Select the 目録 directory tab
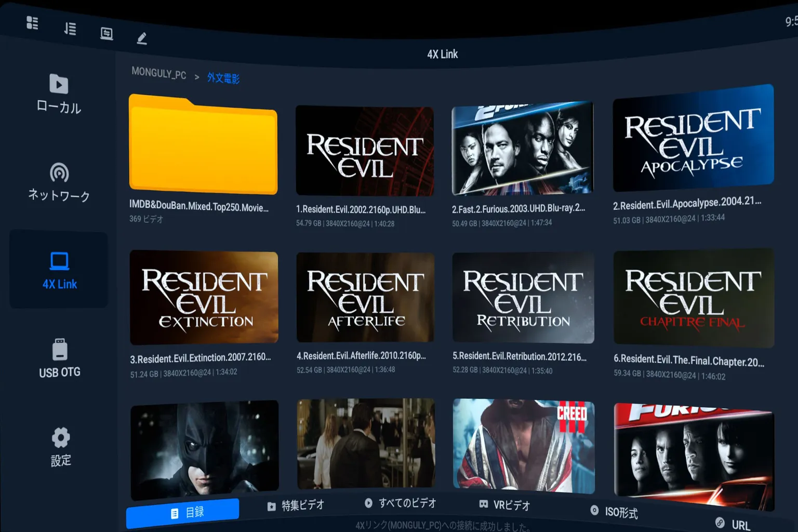The height and width of the screenshot is (532, 798). pyautogui.click(x=183, y=513)
